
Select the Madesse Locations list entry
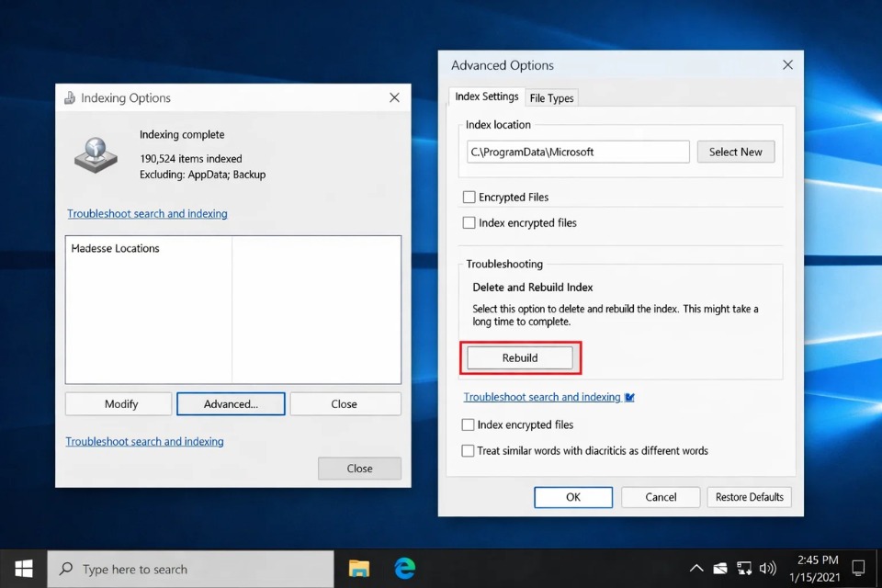[x=113, y=248]
